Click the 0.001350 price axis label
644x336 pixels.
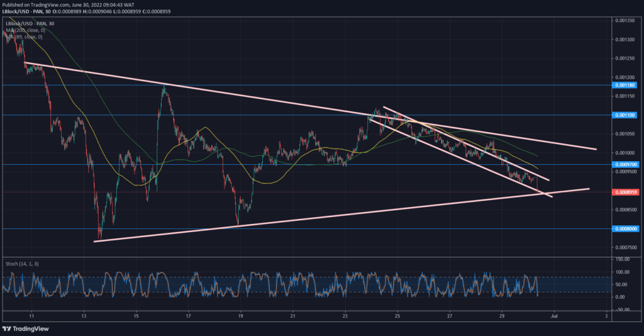[x=625, y=21]
